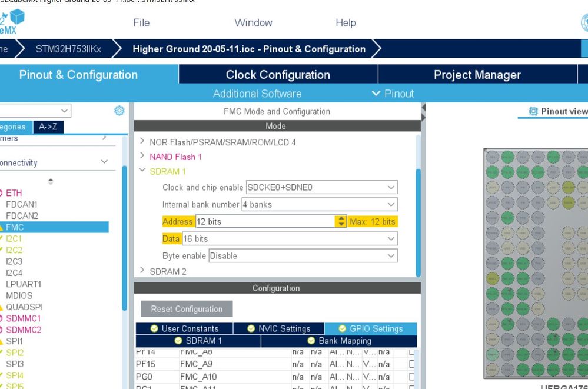This screenshot has width=588, height=389.
Task: Click the Address 12 bits input field
Action: tap(265, 221)
